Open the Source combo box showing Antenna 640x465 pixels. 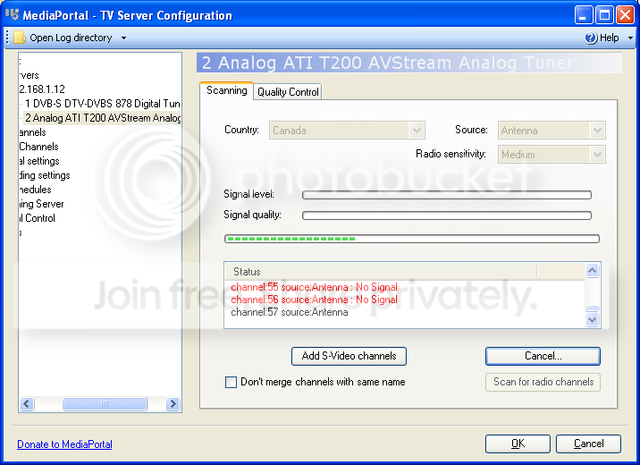click(x=551, y=130)
